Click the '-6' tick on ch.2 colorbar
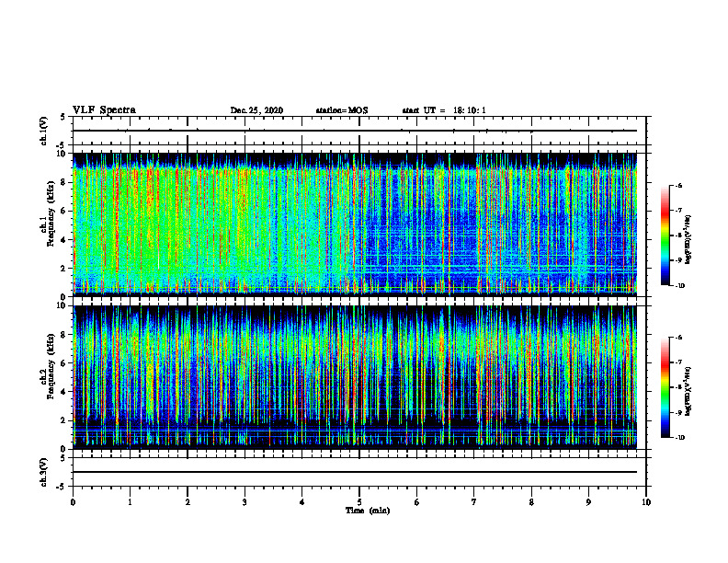 [679, 338]
